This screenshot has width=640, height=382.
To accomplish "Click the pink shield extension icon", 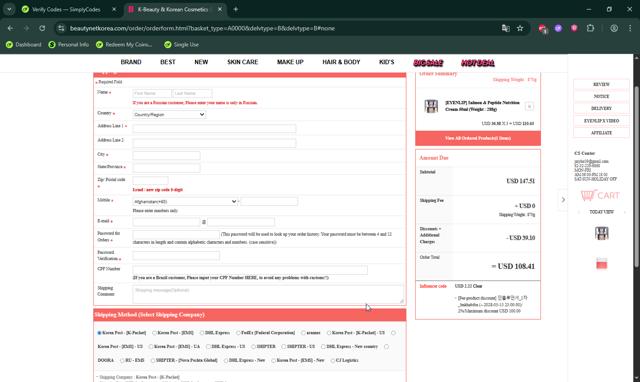I will (x=574, y=28).
